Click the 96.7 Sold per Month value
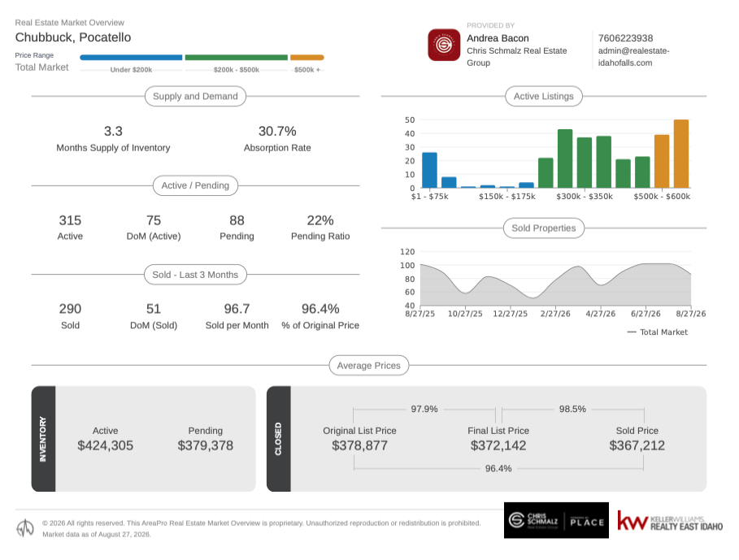 (237, 309)
